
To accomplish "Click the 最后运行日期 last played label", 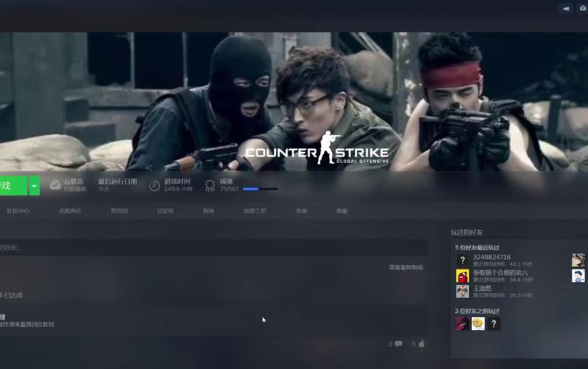I will [117, 182].
